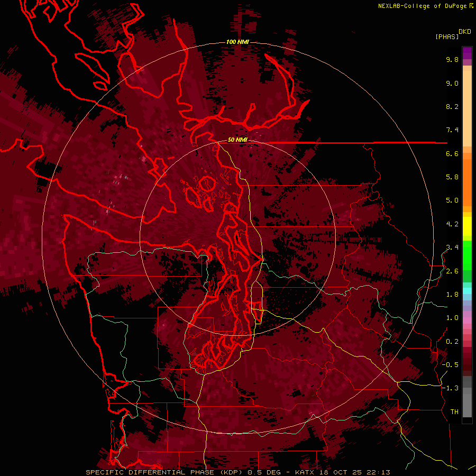The width and height of the screenshot is (476, 476).
Task: Click the 1.8 legend value
Action: [452, 295]
